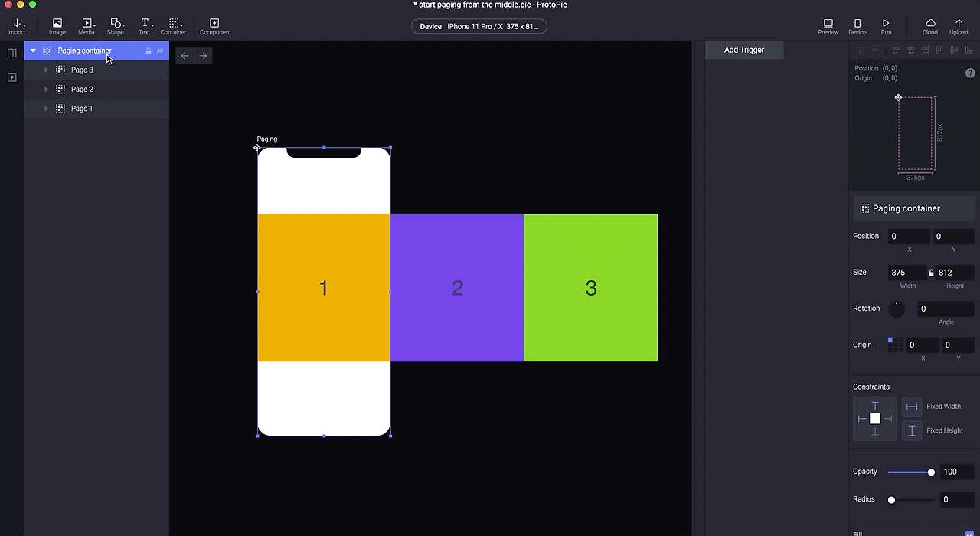Toggle the right constraint pin
Image resolution: width=980 pixels, height=536 pixels.
click(x=888, y=419)
